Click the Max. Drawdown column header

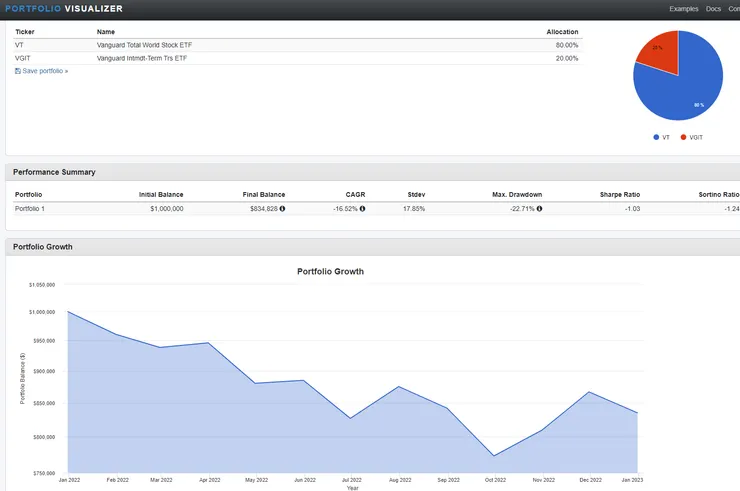coord(517,195)
